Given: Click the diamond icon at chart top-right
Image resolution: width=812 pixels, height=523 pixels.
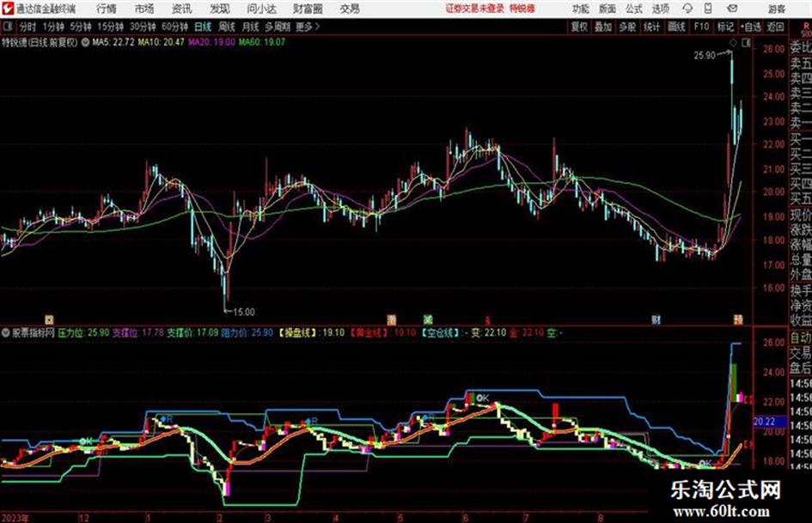Looking at the screenshot, I should pyautogui.click(x=733, y=43).
